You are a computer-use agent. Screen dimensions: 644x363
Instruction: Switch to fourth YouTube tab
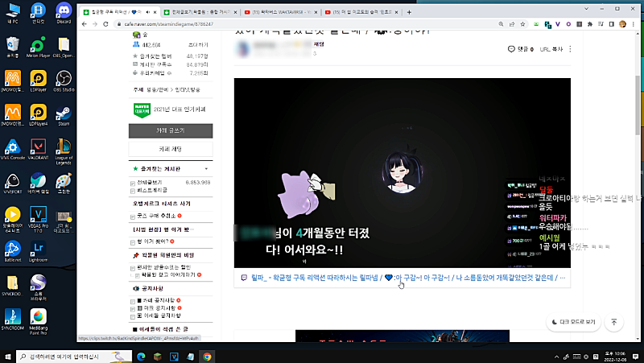(x=361, y=12)
